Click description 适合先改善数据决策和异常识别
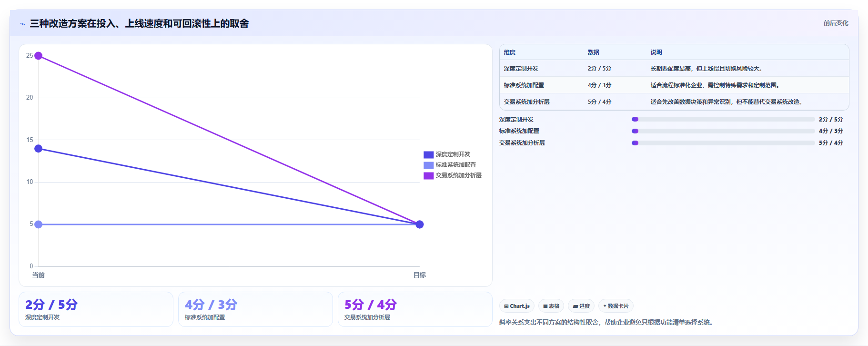868x346 pixels. 727,102
